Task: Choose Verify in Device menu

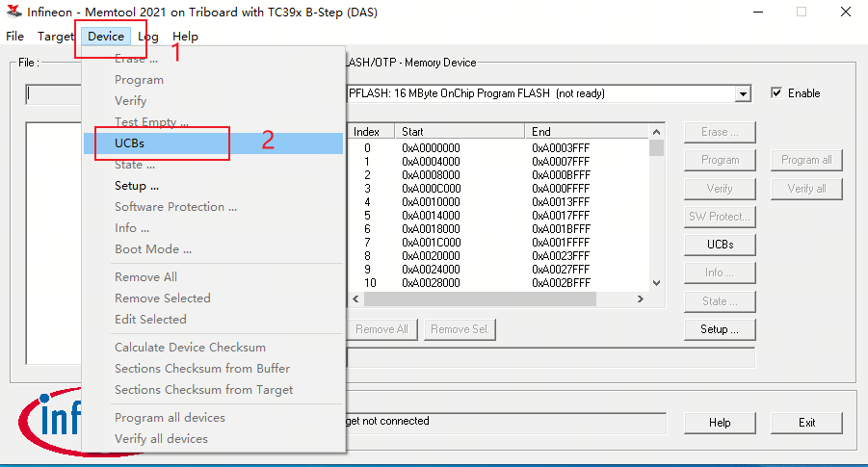Action: pos(213,101)
